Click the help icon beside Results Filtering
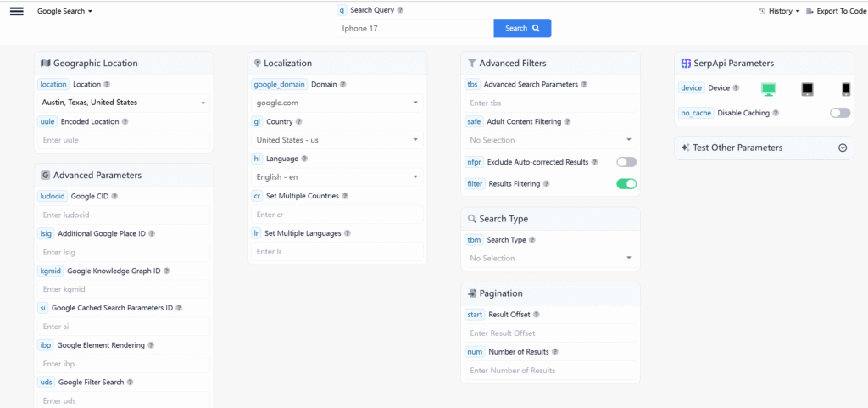This screenshot has width=868, height=408. click(x=546, y=183)
